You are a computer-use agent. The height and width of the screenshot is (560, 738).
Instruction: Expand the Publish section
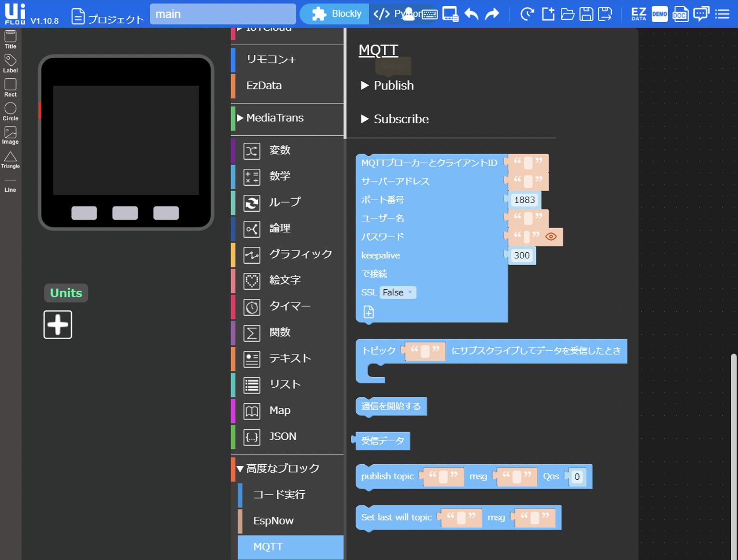tap(388, 86)
